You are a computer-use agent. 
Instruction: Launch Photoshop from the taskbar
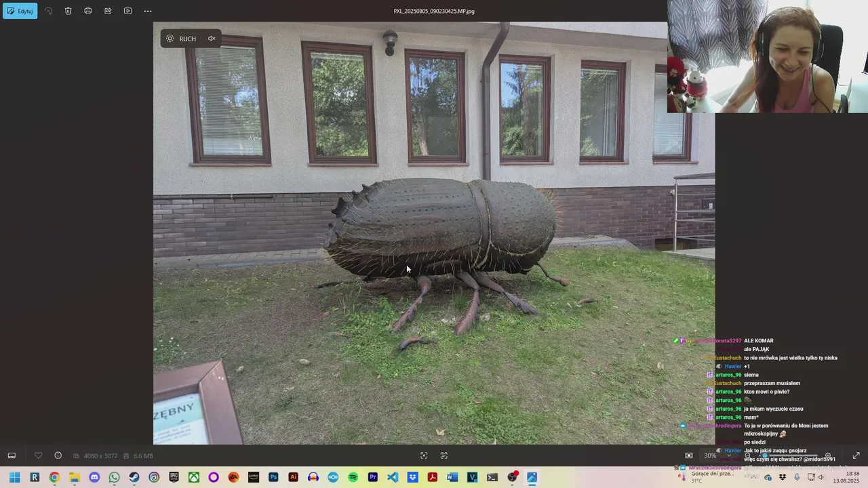click(x=273, y=477)
